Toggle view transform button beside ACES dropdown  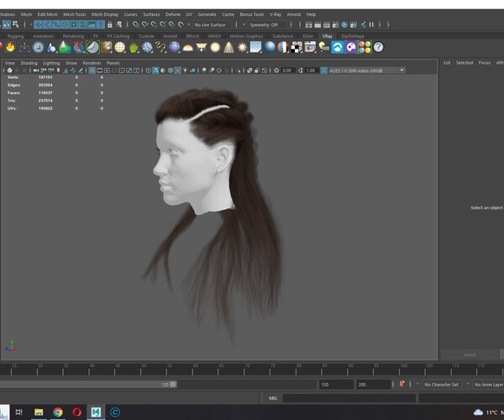tap(324, 71)
